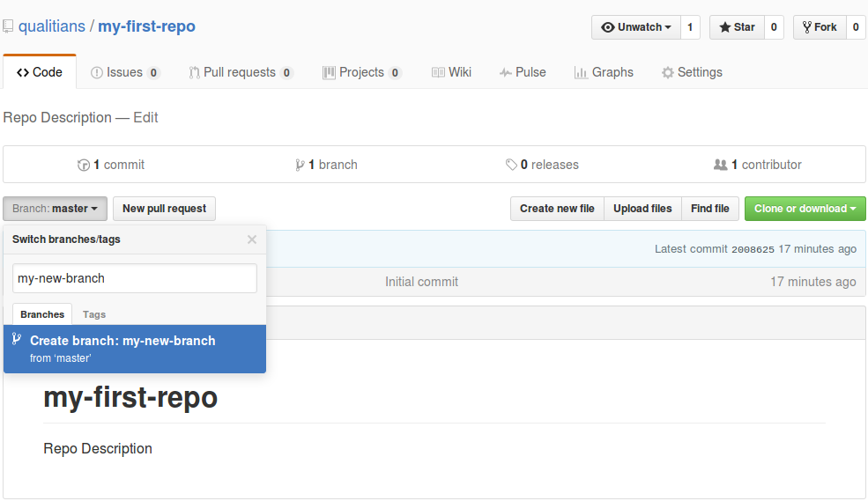Click the contributors people icon

coord(720,165)
